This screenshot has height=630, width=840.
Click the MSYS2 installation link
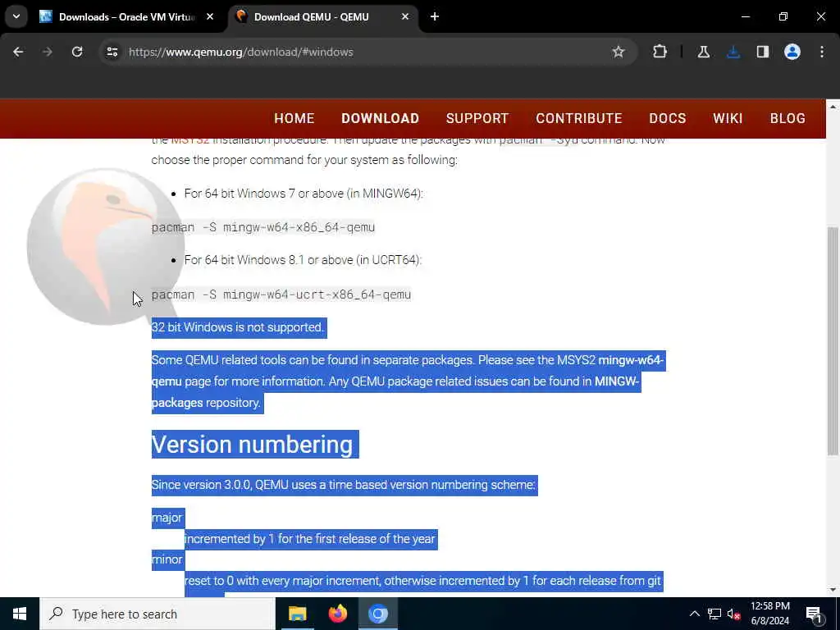pyautogui.click(x=190, y=141)
